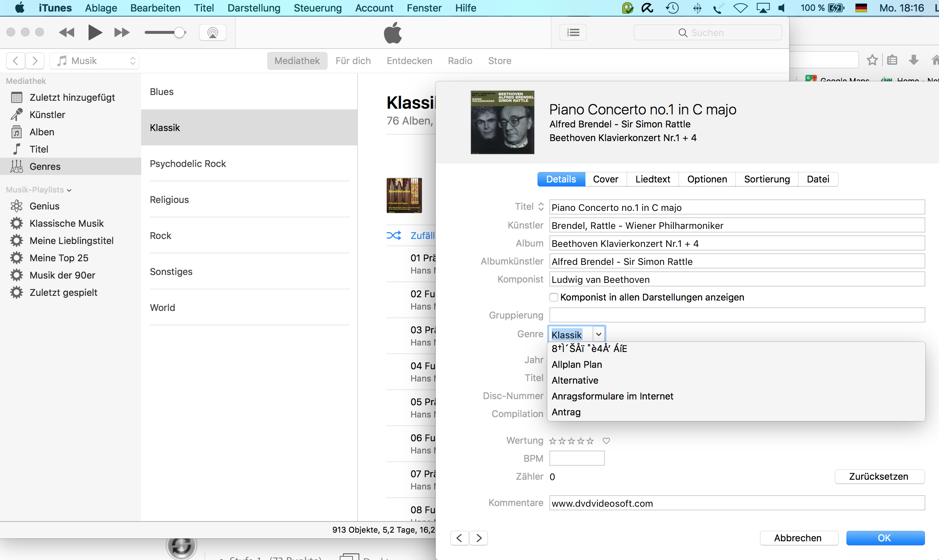Image resolution: width=939 pixels, height=560 pixels.
Task: Expand the Genre combo box arrow
Action: [598, 334]
